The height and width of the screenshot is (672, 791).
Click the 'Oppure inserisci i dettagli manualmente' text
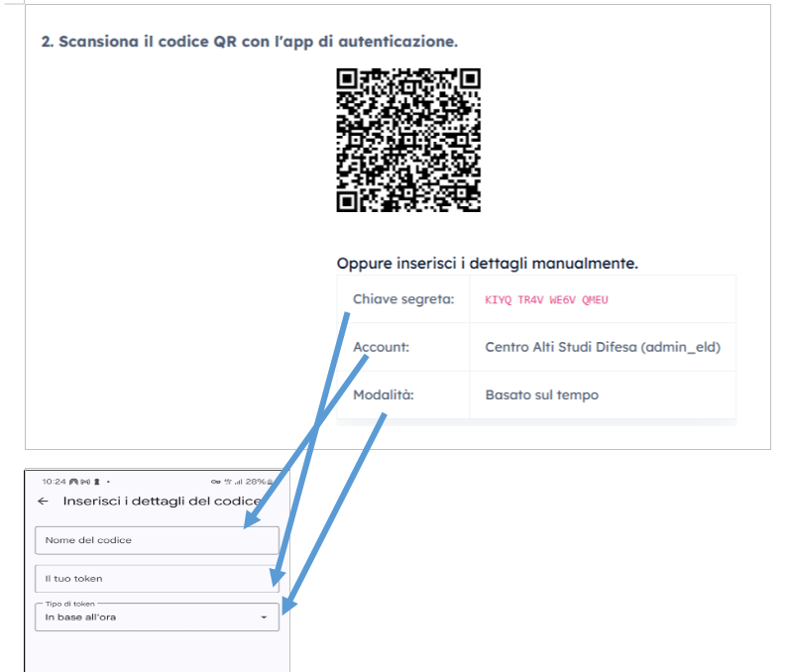point(488,264)
